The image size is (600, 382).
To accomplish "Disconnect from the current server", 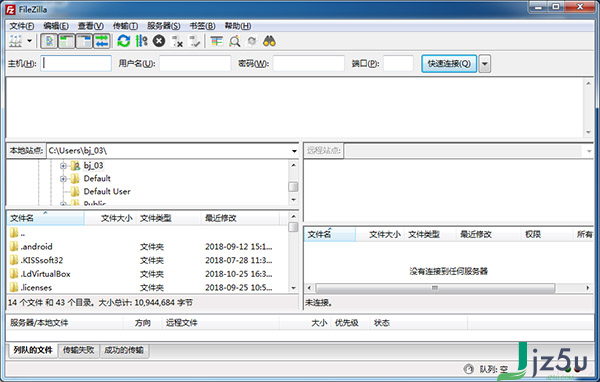I will pyautogui.click(x=177, y=41).
